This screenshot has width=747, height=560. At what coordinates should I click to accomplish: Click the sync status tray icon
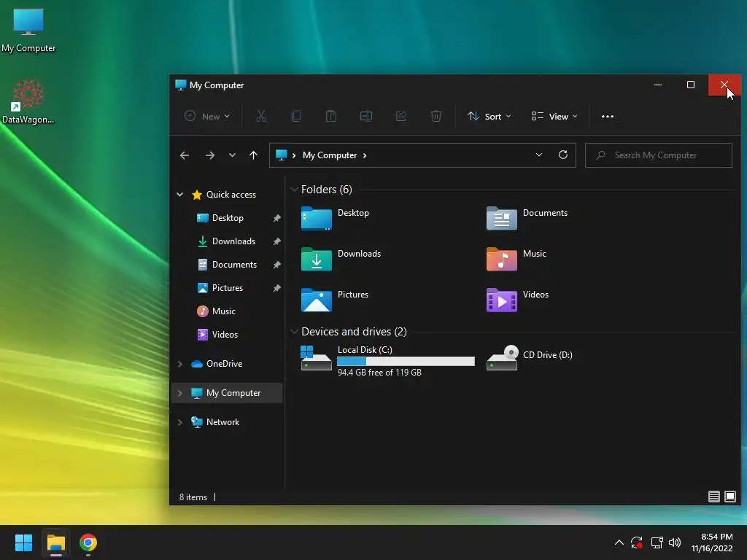[637, 542]
